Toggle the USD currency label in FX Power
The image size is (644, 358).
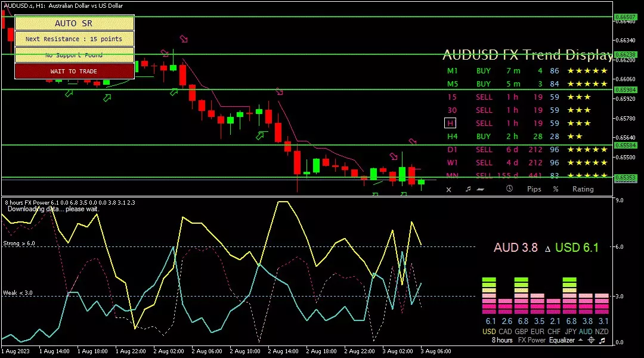(x=488, y=331)
